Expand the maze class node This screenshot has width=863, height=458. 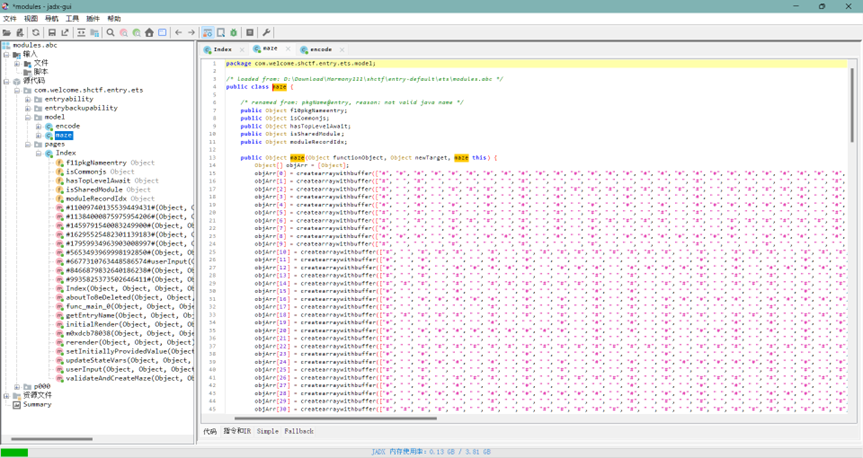(x=39, y=135)
